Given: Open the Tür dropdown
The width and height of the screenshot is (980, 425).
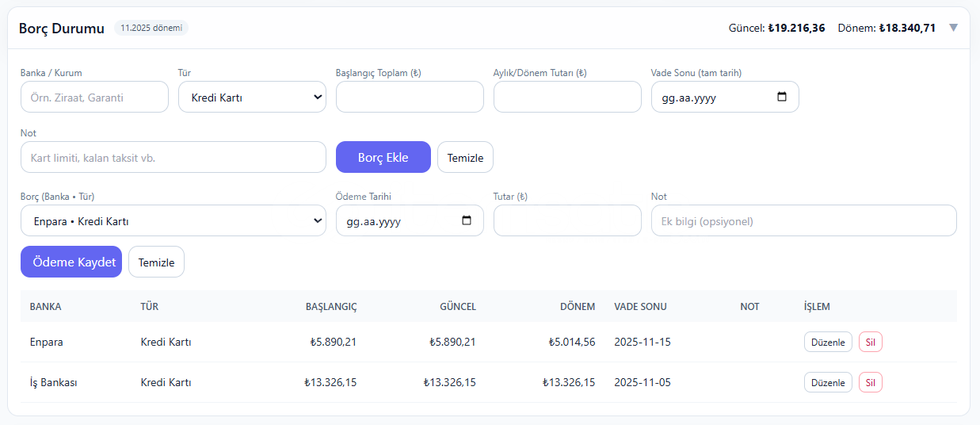Looking at the screenshot, I should click(x=252, y=97).
